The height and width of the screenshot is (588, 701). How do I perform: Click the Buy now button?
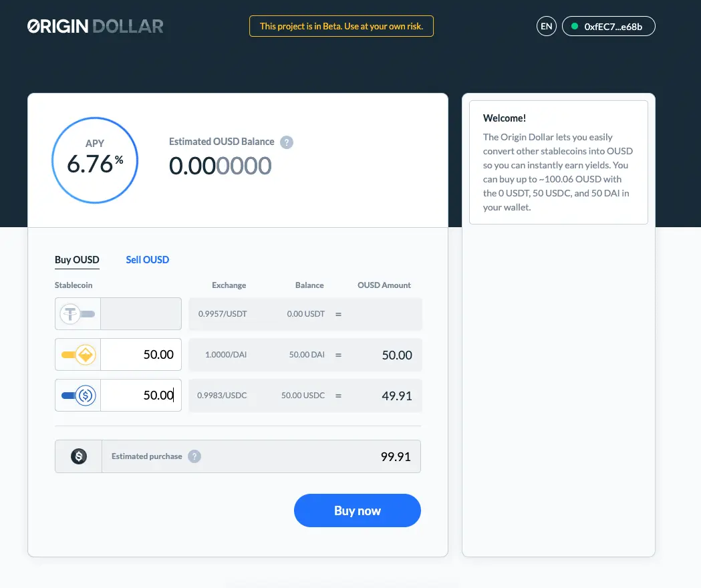tap(358, 510)
